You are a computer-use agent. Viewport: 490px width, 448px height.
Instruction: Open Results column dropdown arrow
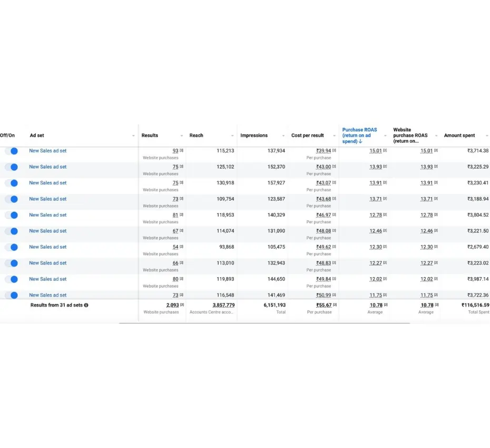point(182,135)
